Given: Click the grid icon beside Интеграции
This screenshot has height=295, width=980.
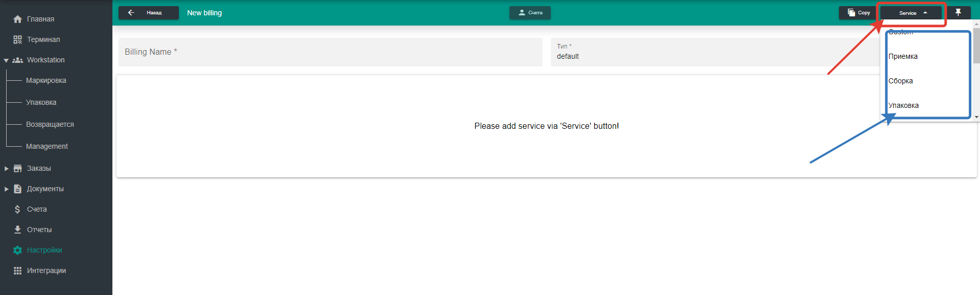Looking at the screenshot, I should point(17,270).
